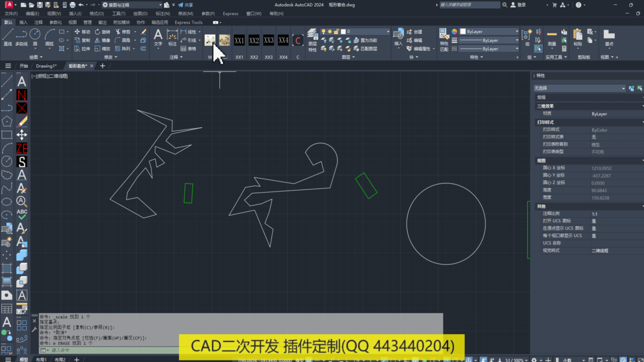Click the Table (表格) tool
Image resolution: width=644 pixels, height=362 pixels.
coord(189,49)
